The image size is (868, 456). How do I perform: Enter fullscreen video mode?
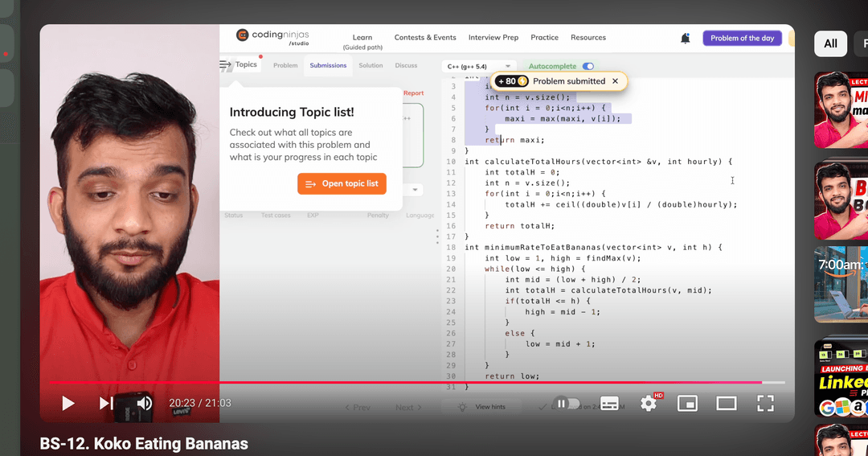click(x=765, y=403)
